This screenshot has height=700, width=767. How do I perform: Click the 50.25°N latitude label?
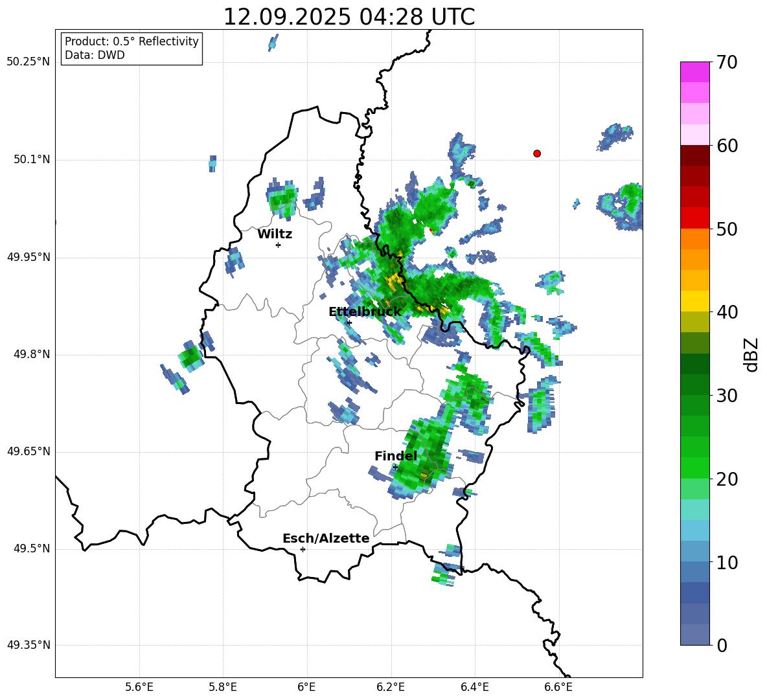(29, 62)
